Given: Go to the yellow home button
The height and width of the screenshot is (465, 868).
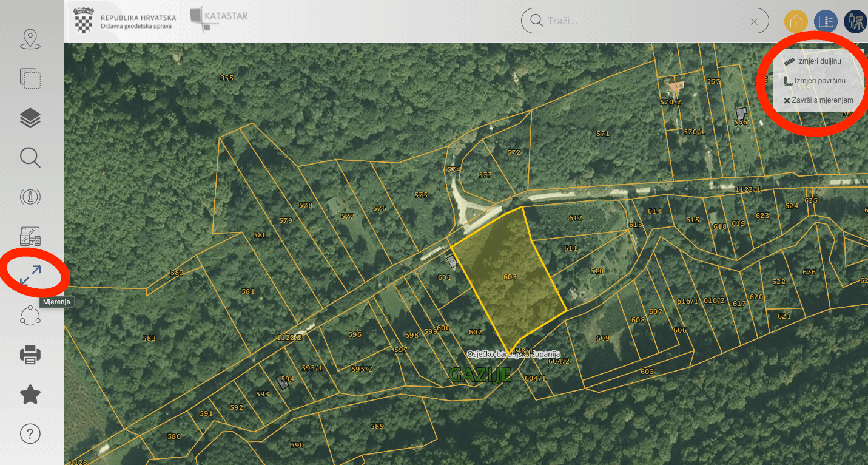Looking at the screenshot, I should point(796,21).
